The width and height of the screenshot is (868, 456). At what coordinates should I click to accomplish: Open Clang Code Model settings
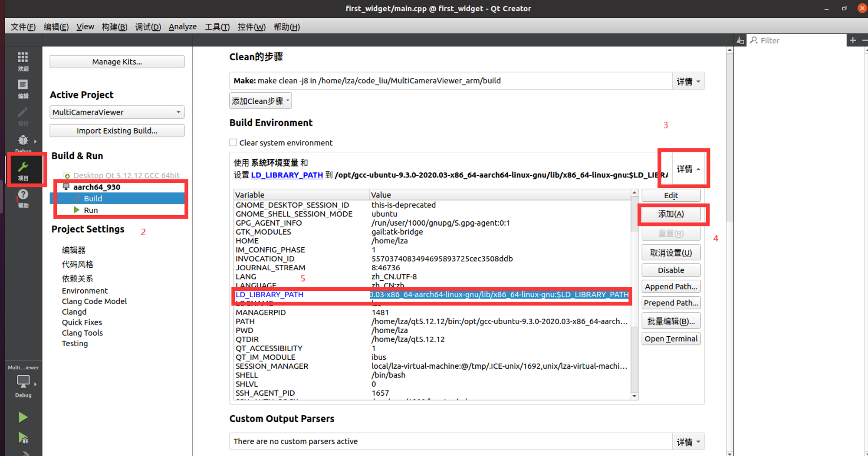(94, 301)
